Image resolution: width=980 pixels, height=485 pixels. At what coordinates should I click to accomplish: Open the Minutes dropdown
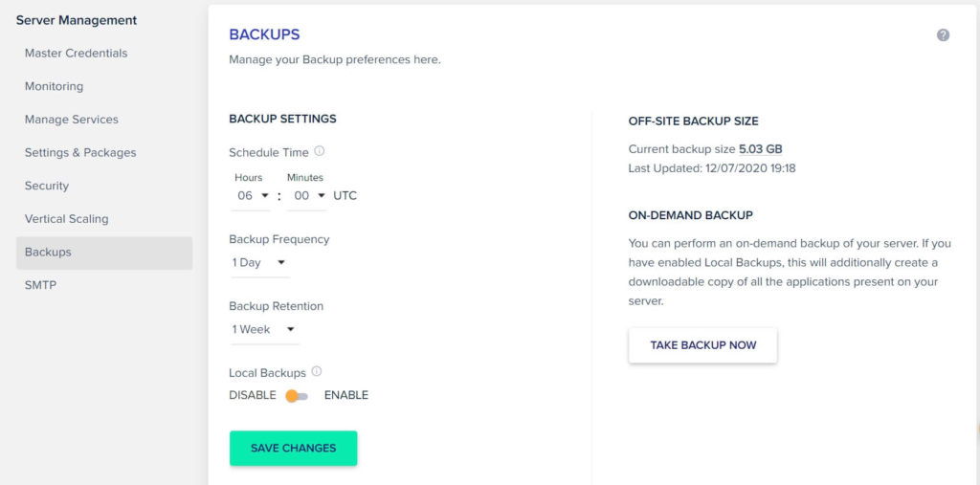[x=308, y=195]
